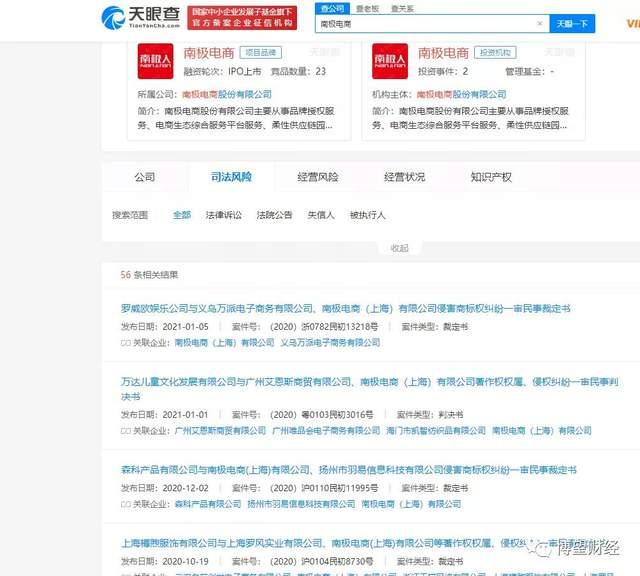The width and height of the screenshot is (640, 576).
Task: Filter search scope by 法律诉讼
Action: [224, 215]
